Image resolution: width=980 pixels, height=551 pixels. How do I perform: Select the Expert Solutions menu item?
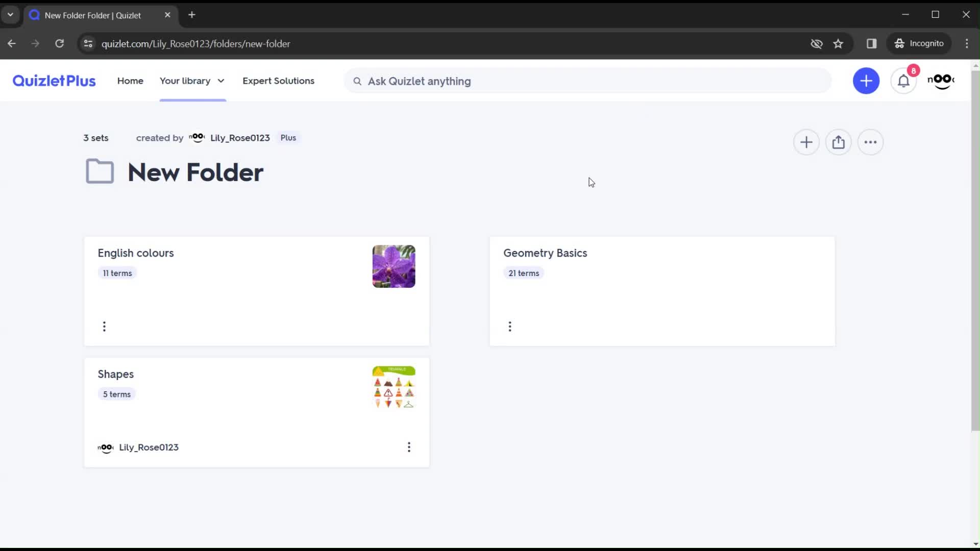coord(279,81)
